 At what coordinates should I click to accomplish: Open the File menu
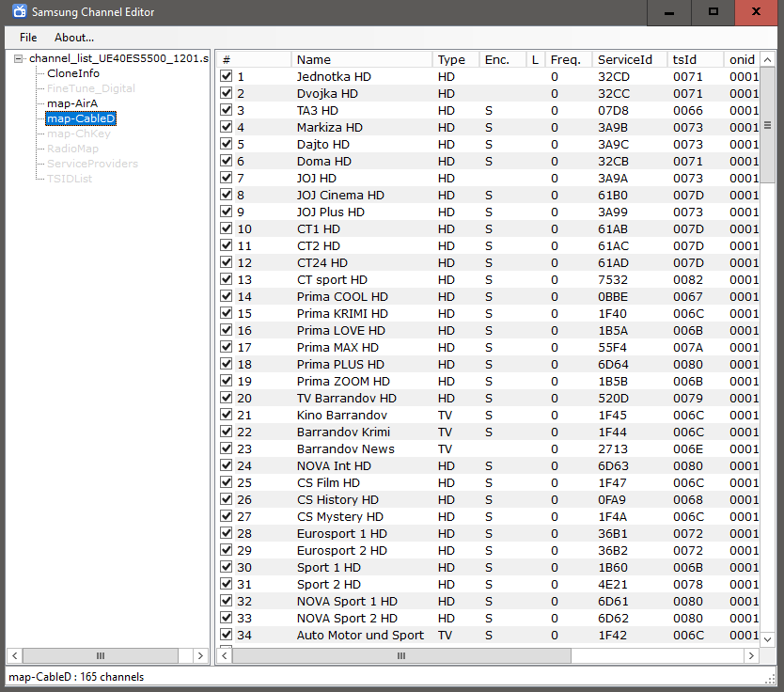pos(28,38)
